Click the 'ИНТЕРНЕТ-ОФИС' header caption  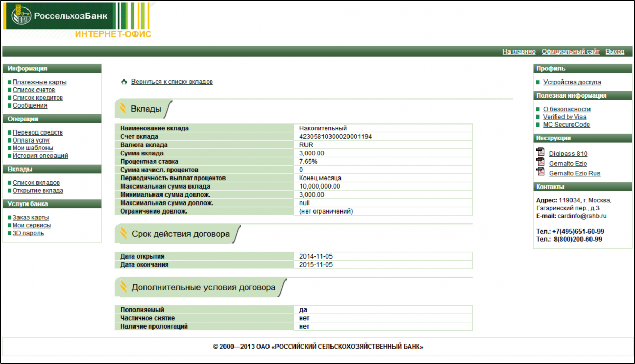click(113, 34)
